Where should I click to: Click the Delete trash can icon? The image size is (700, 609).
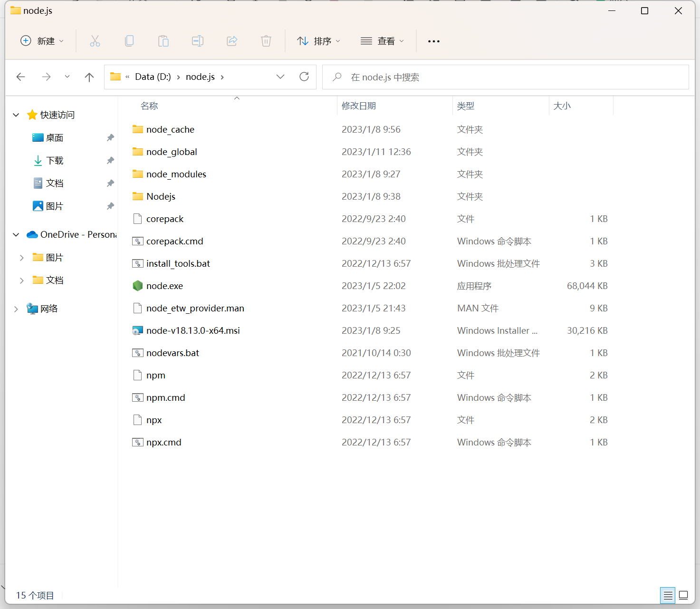[266, 41]
